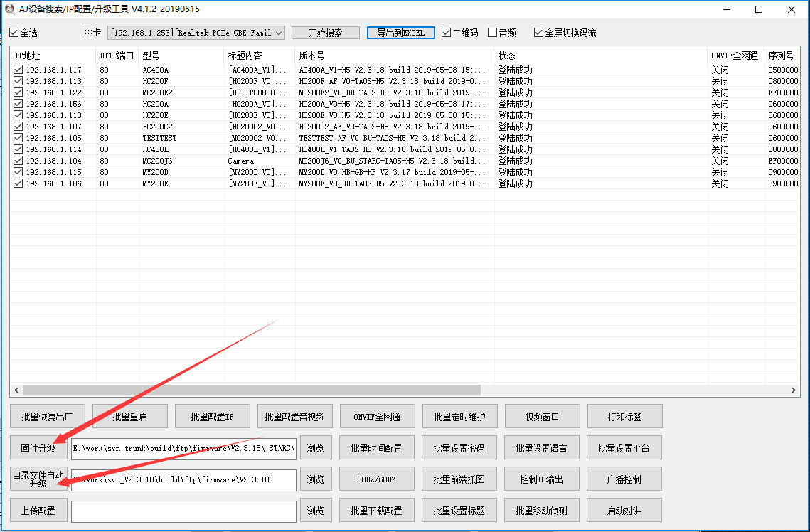Click the ONVIF全网通 button
Viewport: 810px width, 532px height.
(377, 416)
